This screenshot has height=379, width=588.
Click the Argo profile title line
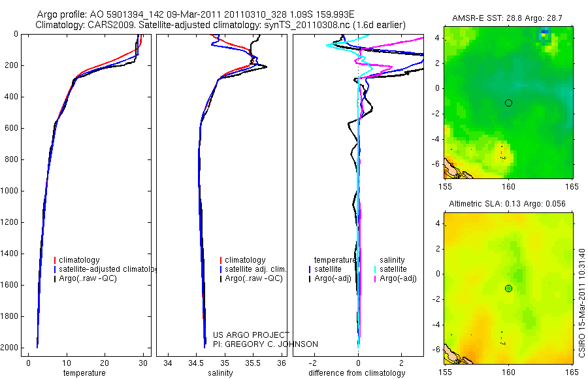point(195,15)
